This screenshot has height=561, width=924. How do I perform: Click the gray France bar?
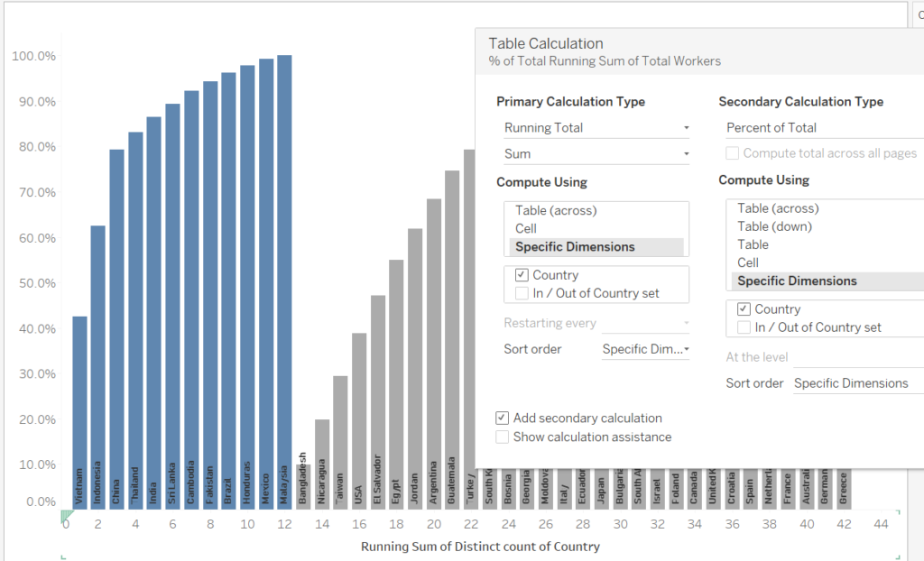tap(787, 489)
